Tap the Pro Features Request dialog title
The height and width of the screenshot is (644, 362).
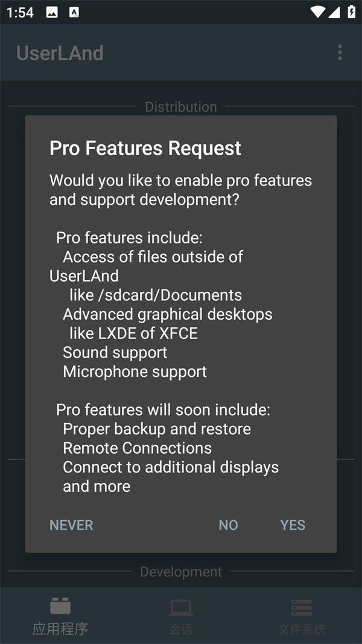145,148
